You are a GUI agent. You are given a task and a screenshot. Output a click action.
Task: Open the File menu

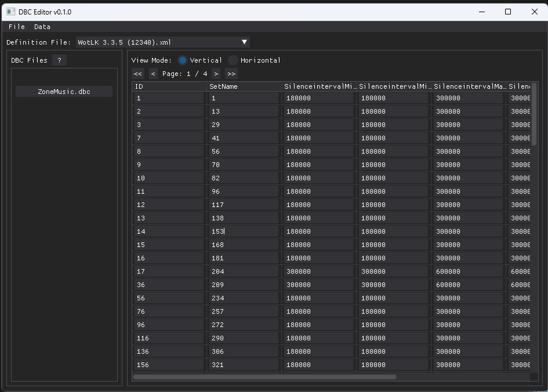(16, 26)
